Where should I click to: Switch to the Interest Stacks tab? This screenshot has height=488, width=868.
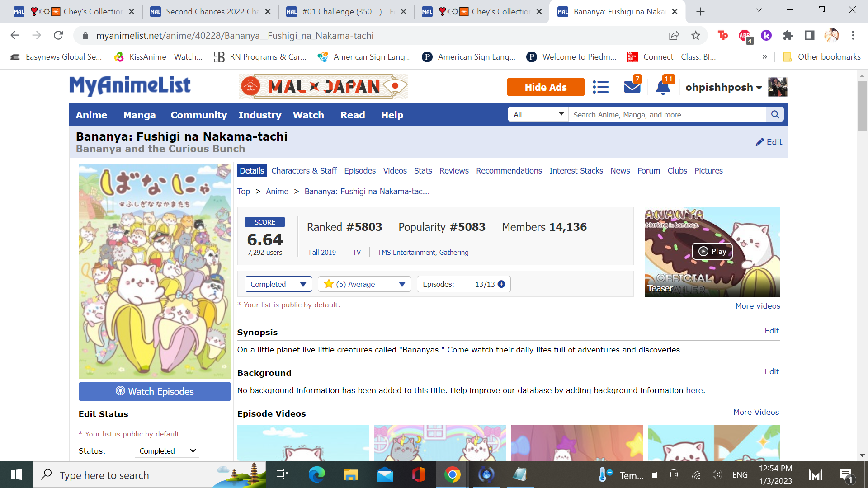(576, 170)
